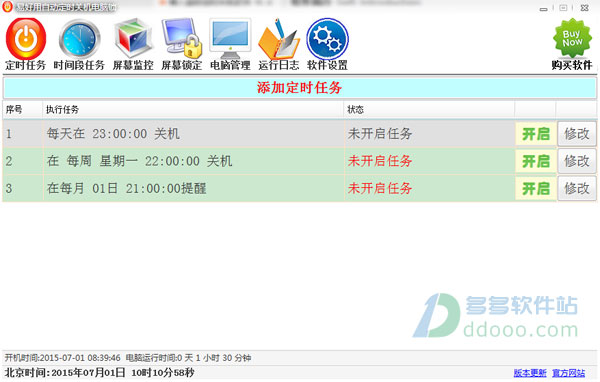Click 修改 for task number 3

tap(577, 188)
